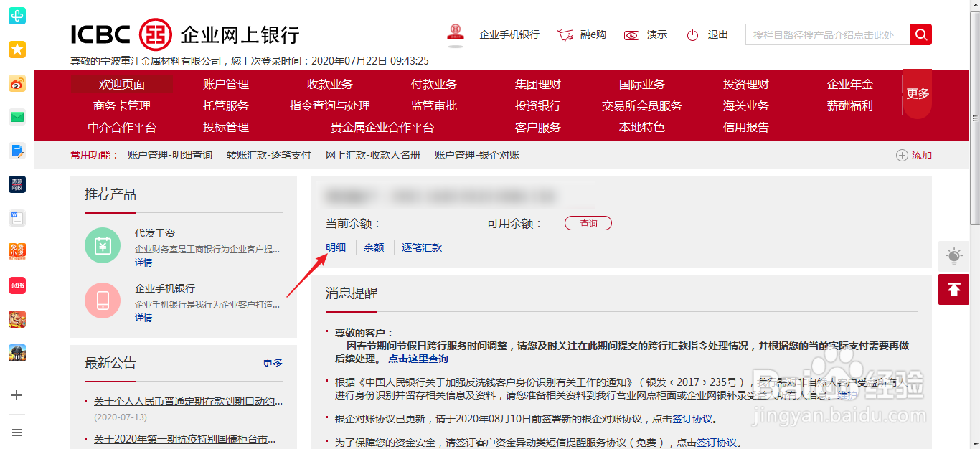This screenshot has height=449, width=980.
Task: Click the search input field
Action: click(828, 34)
